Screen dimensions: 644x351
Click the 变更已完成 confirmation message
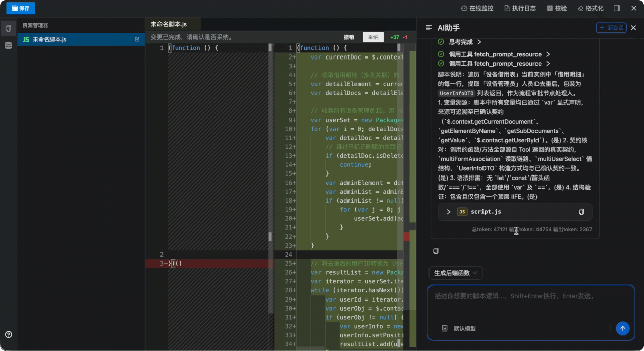(x=191, y=37)
